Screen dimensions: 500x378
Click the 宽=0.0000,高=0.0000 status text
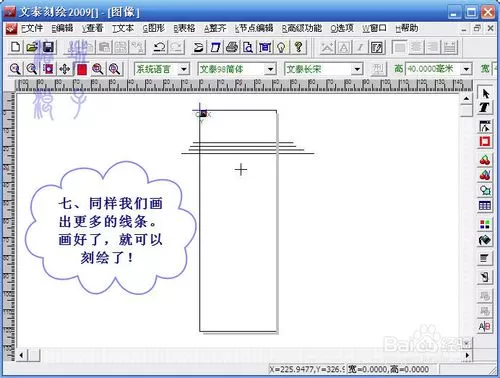388,369
